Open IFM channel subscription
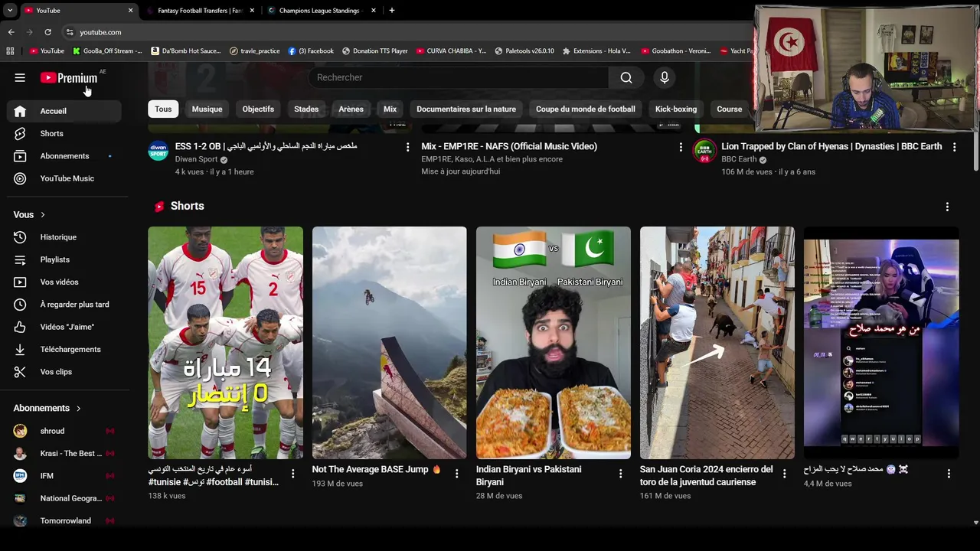The image size is (980, 551). [x=65, y=476]
